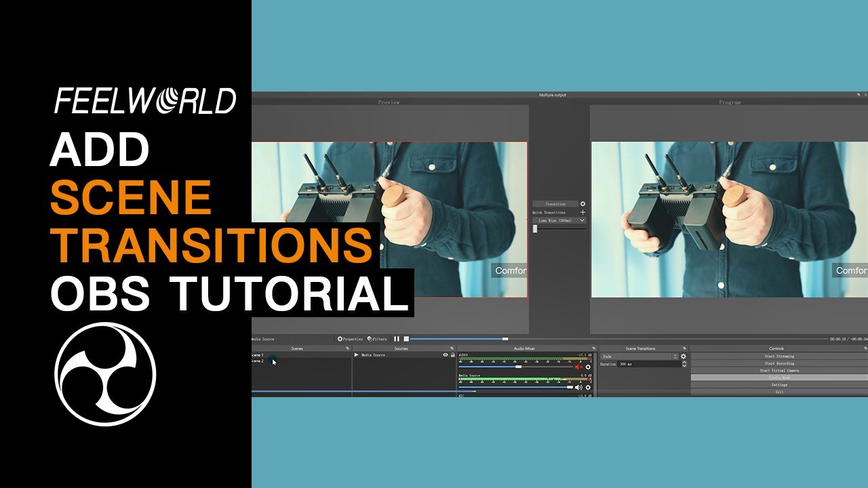Click the Transition button between previews
868x488 pixels.
point(555,204)
